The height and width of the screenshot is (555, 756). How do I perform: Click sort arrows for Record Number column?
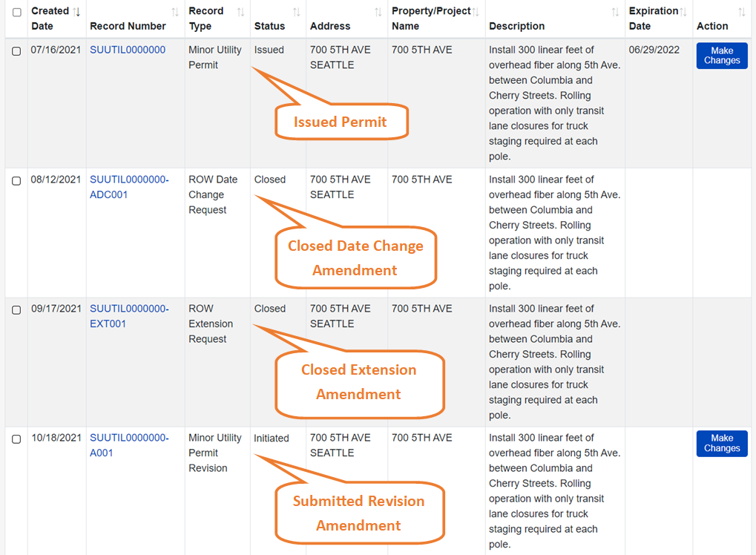(175, 12)
